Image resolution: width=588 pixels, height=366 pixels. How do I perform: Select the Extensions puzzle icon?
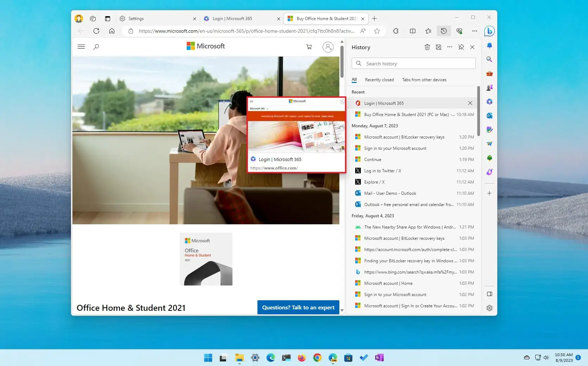(396, 31)
